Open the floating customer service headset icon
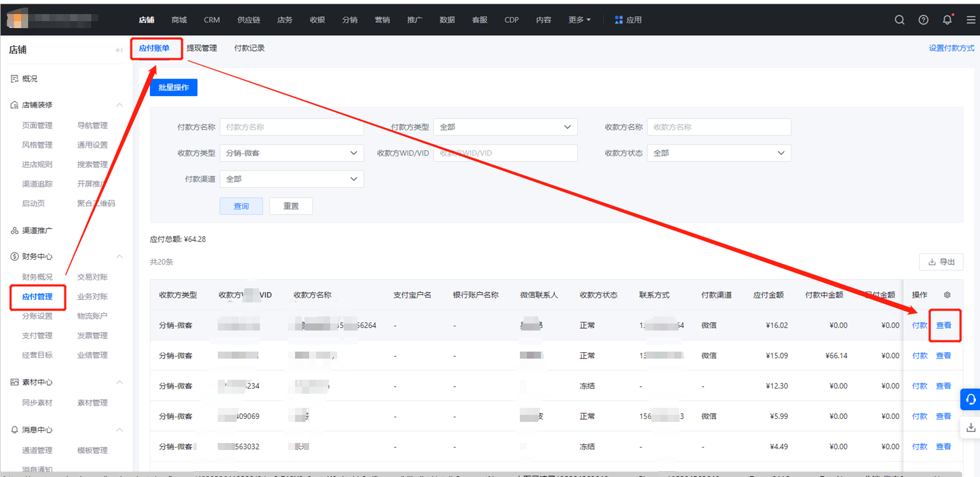Screen dimensions: 980x477 coord(970,400)
